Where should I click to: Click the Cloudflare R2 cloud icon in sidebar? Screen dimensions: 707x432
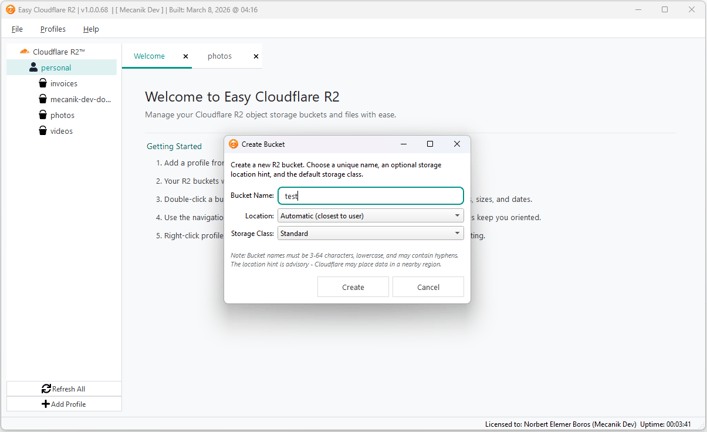pyautogui.click(x=24, y=51)
